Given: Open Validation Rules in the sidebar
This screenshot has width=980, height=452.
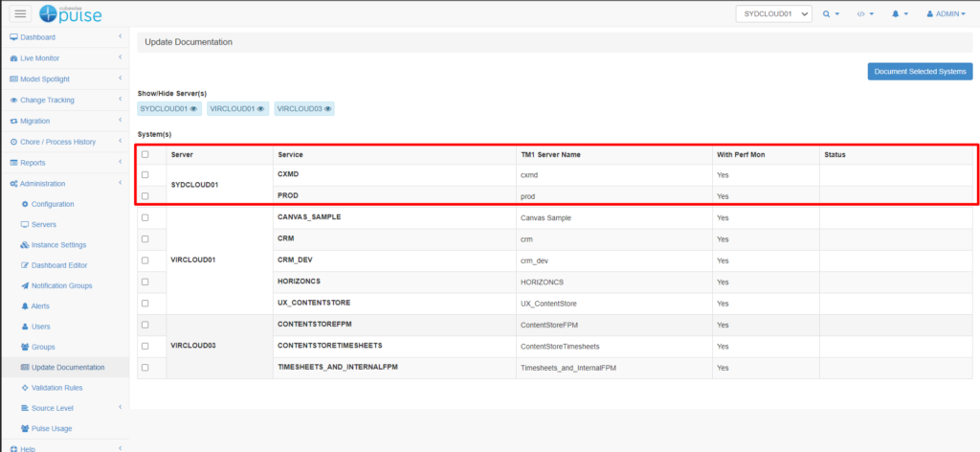Looking at the screenshot, I should pos(56,388).
